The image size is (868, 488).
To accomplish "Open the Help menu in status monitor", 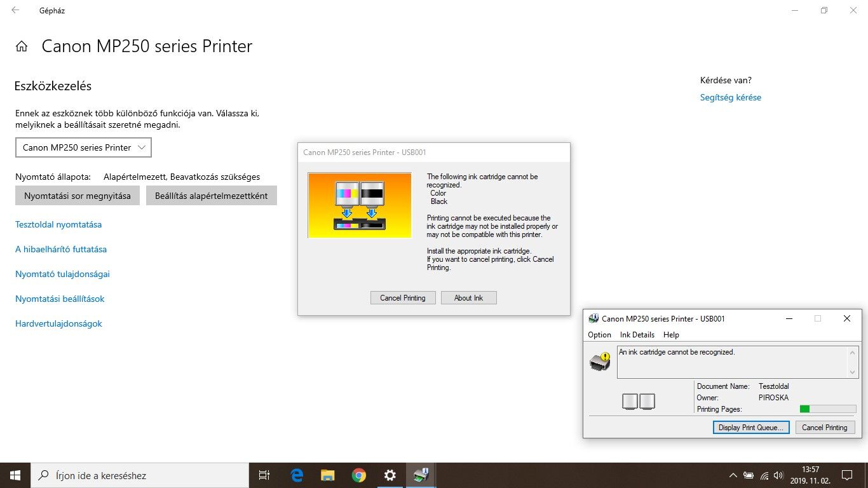I will (x=671, y=335).
